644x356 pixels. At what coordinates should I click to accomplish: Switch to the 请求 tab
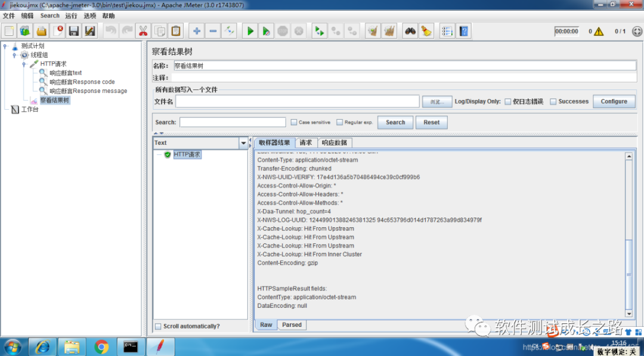point(306,143)
